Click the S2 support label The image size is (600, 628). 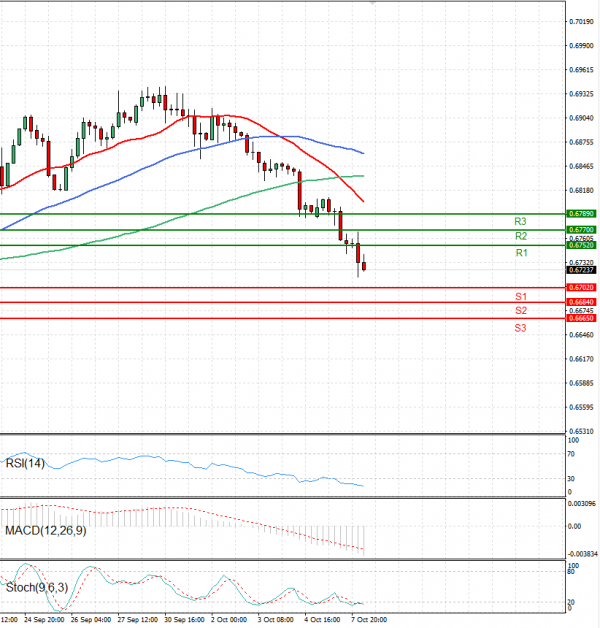[x=521, y=310]
